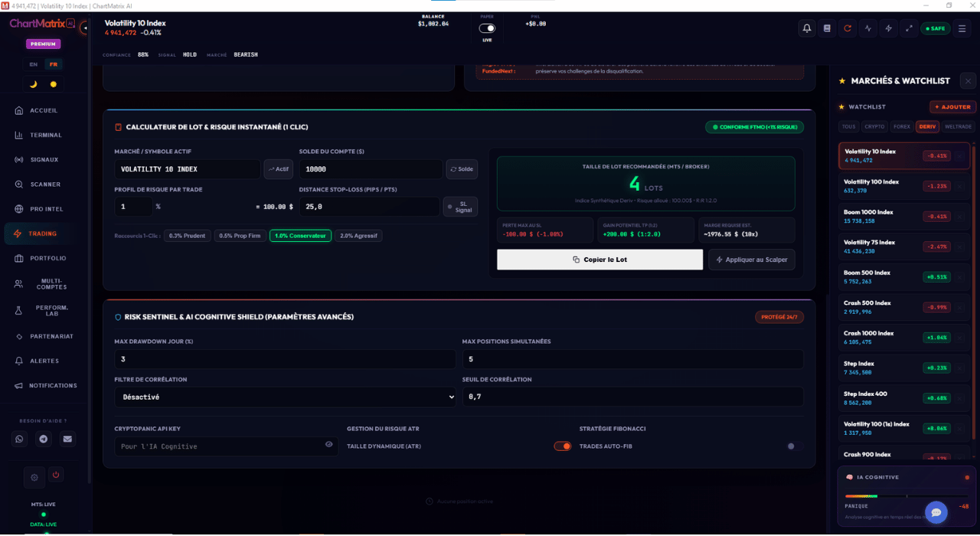This screenshot has height=536, width=980.
Task: Open Pro Intel in the sidebar
Action: [44, 209]
